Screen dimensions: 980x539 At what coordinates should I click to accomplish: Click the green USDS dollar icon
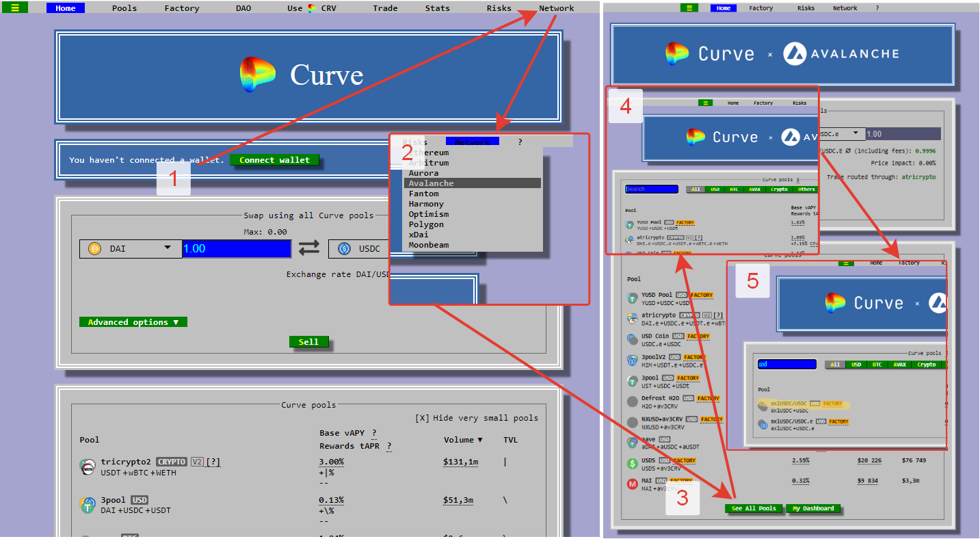(633, 464)
